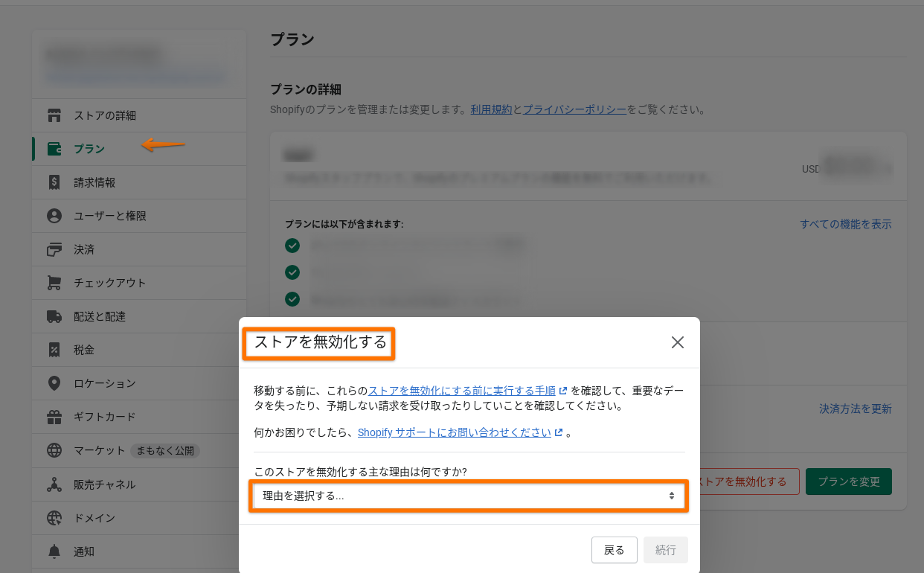Click the プランの詳細 heading

305,89
